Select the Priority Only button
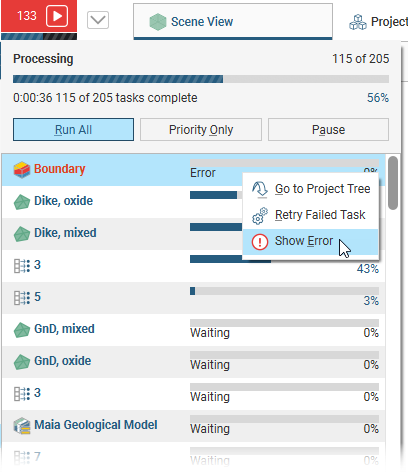408x473 pixels. coord(201,129)
